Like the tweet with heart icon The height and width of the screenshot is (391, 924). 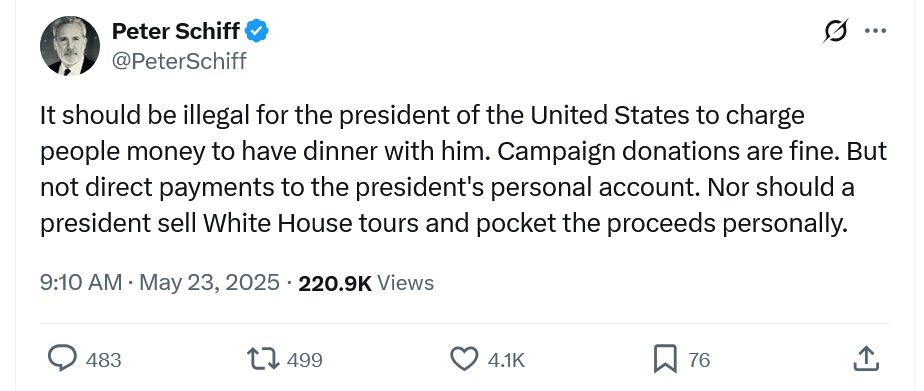[x=464, y=359]
